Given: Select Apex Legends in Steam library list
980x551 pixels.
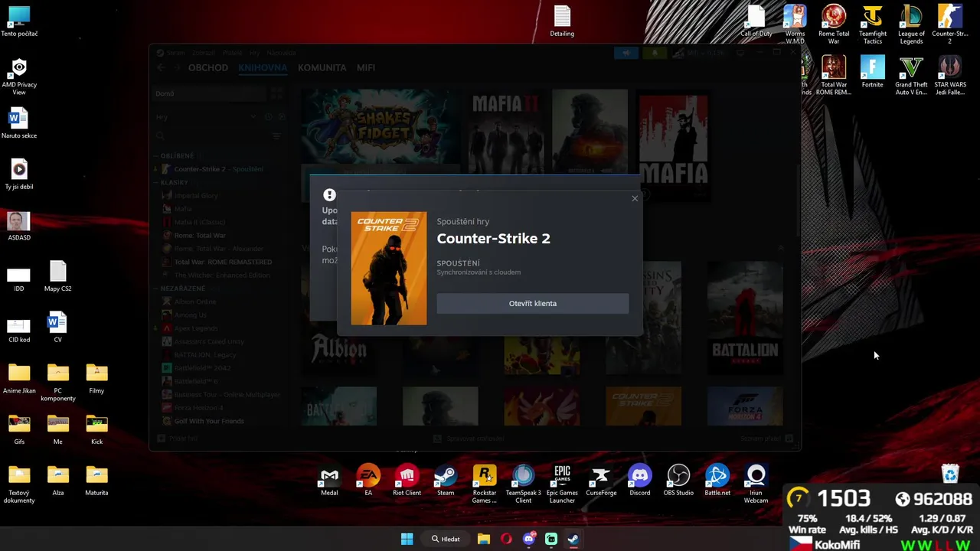Looking at the screenshot, I should [195, 328].
